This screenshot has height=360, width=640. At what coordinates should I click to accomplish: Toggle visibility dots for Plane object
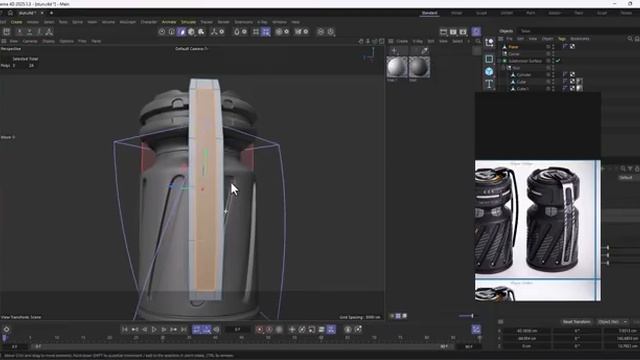coord(553,47)
